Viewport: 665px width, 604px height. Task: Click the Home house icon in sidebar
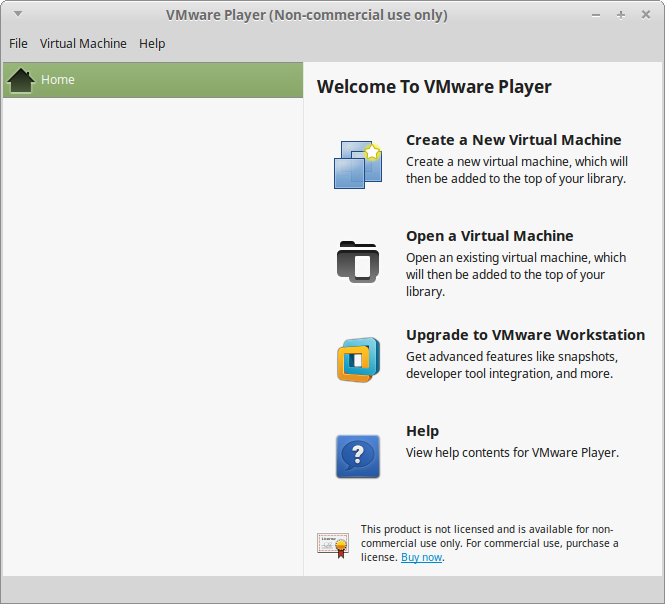tap(21, 80)
